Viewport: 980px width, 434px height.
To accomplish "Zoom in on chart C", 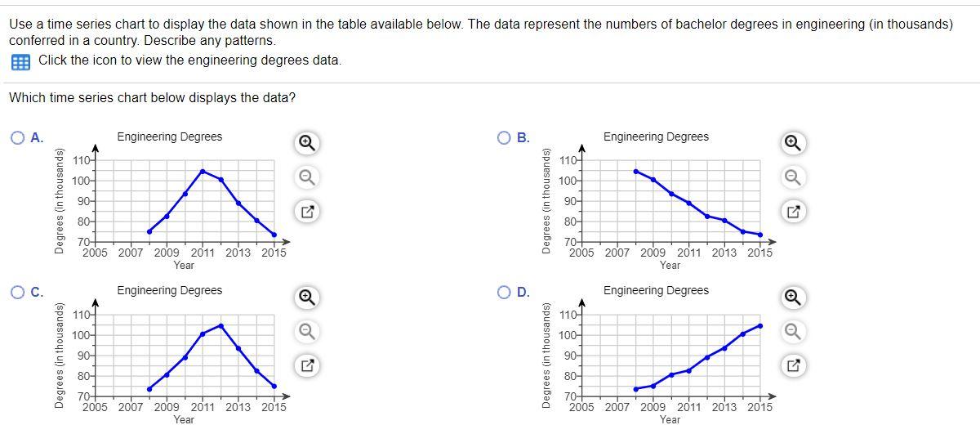I will [306, 297].
